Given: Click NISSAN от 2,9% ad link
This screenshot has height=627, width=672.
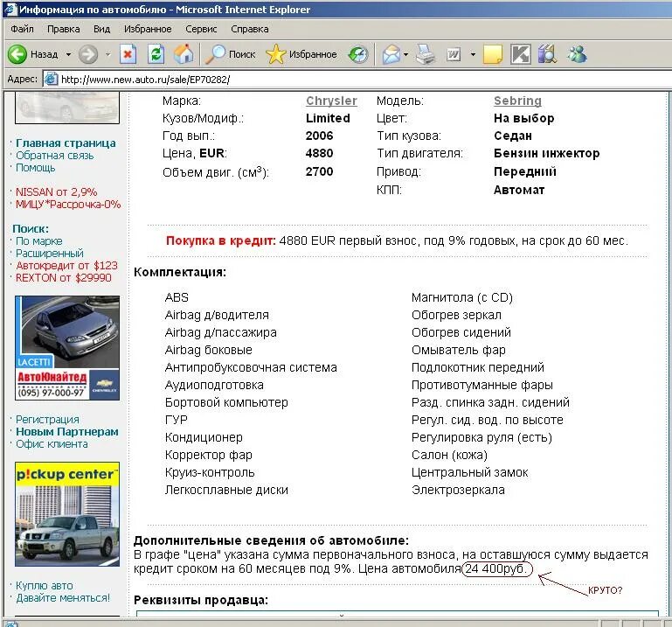Looking at the screenshot, I should coord(56,192).
